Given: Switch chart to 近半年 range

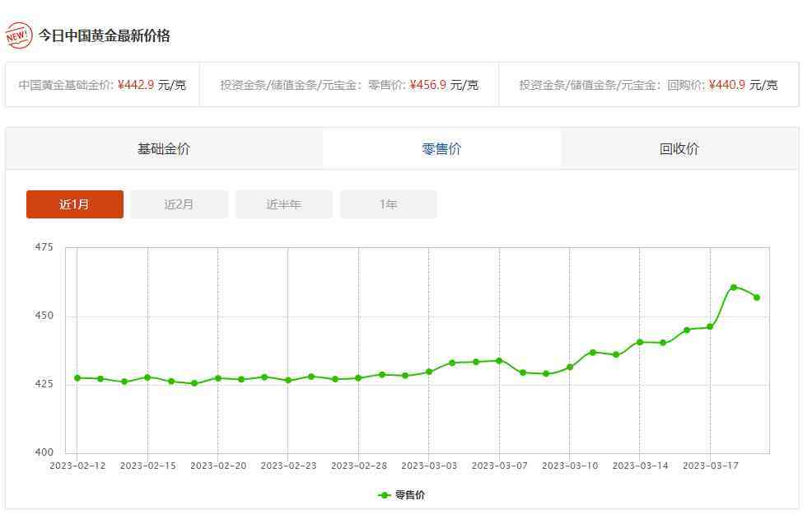Looking at the screenshot, I should (283, 204).
